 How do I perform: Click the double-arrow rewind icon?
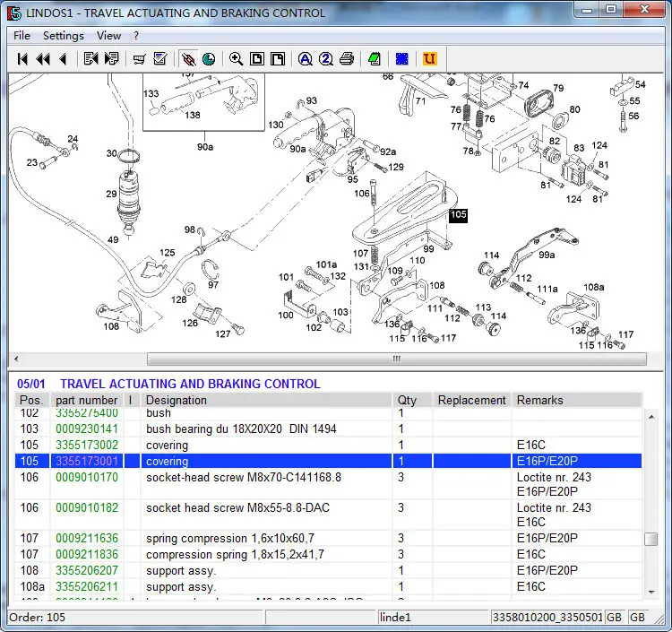tap(43, 59)
